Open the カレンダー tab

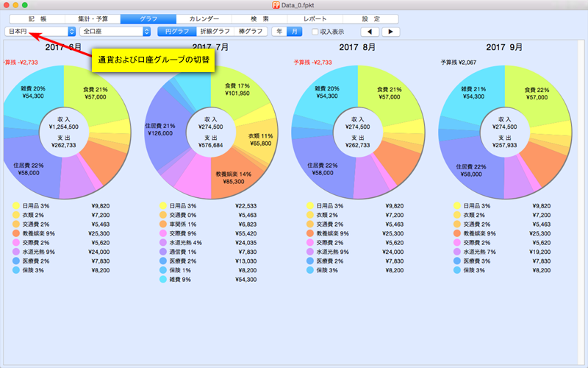point(204,19)
